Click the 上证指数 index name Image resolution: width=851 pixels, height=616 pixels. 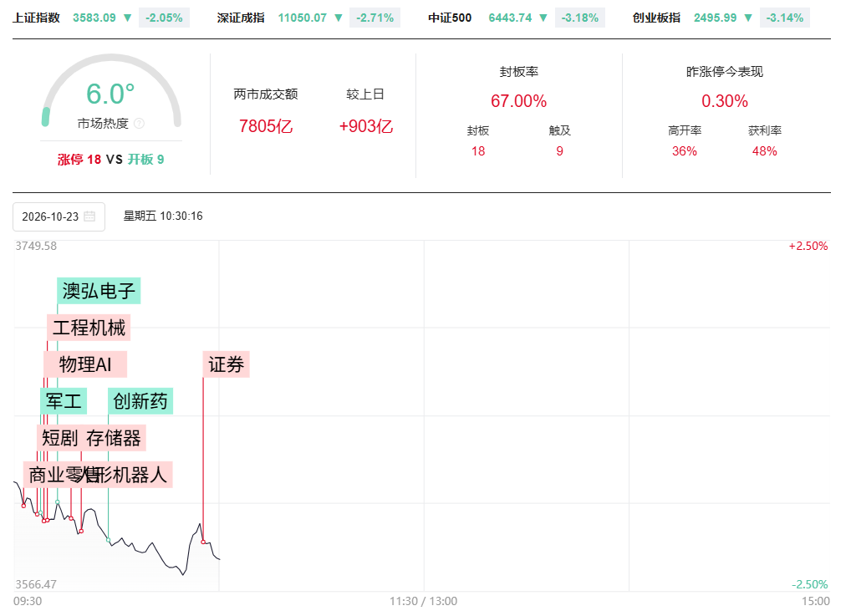[36, 18]
